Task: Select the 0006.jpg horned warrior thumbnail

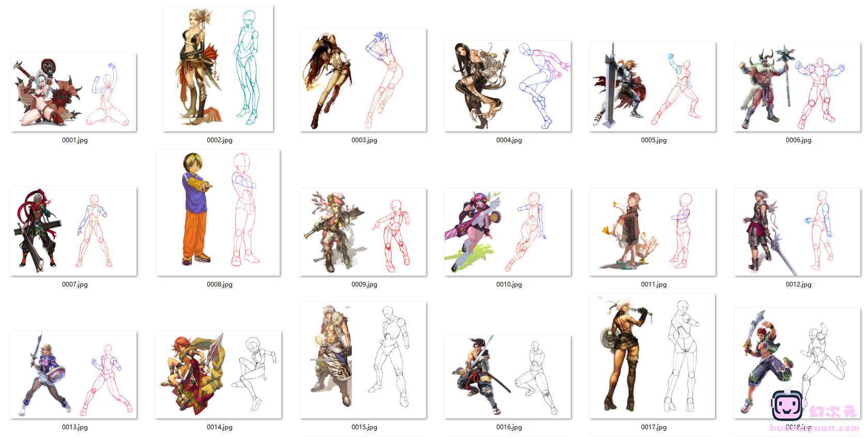Action: pos(797,86)
